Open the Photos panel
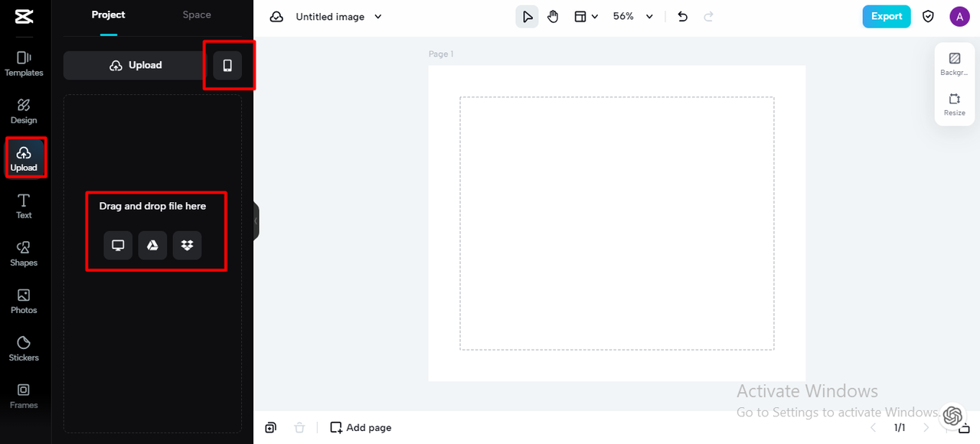 (x=24, y=302)
